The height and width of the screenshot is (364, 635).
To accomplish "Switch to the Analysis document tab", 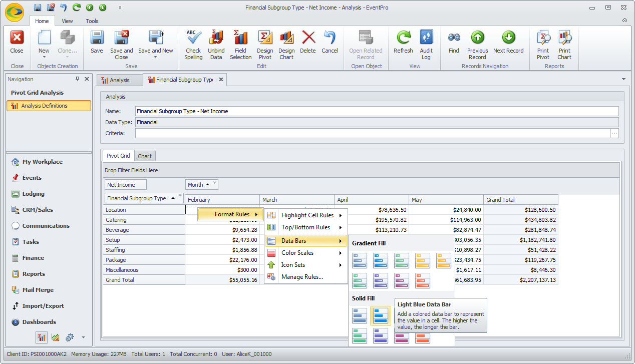I will [120, 80].
